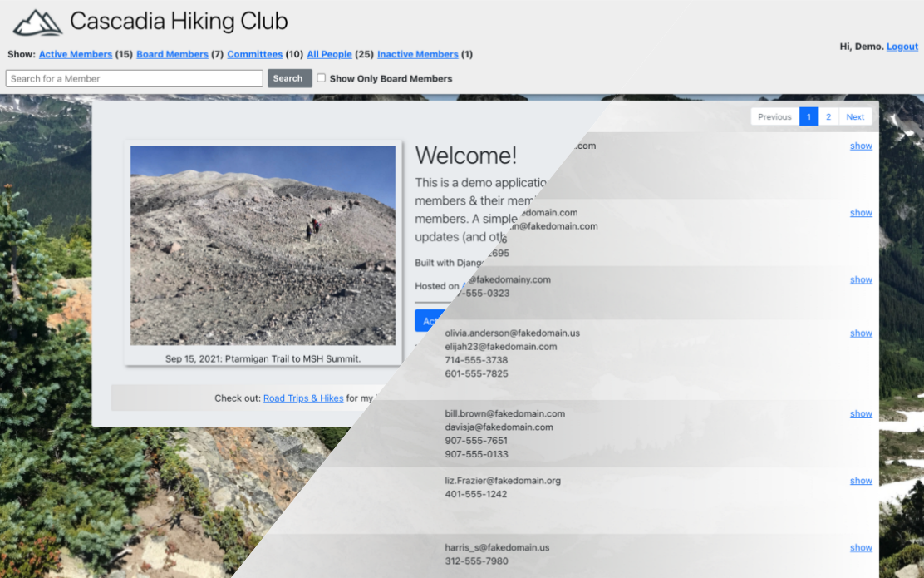Go to the Next page
This screenshot has width=924, height=578.
coord(855,116)
